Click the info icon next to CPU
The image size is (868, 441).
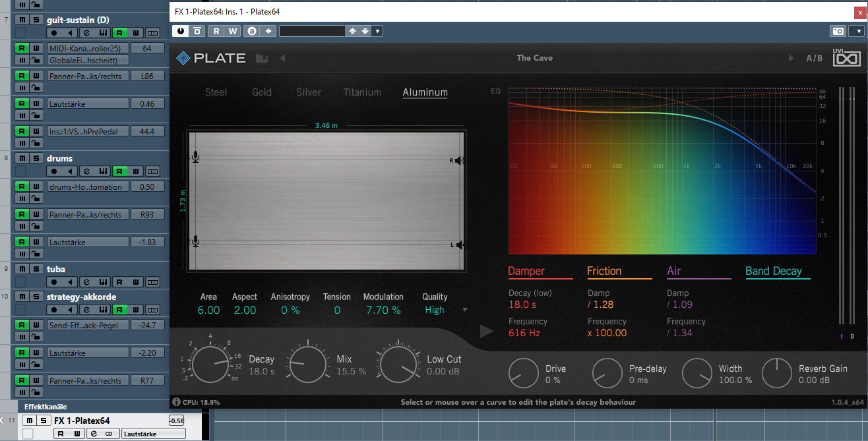(176, 401)
